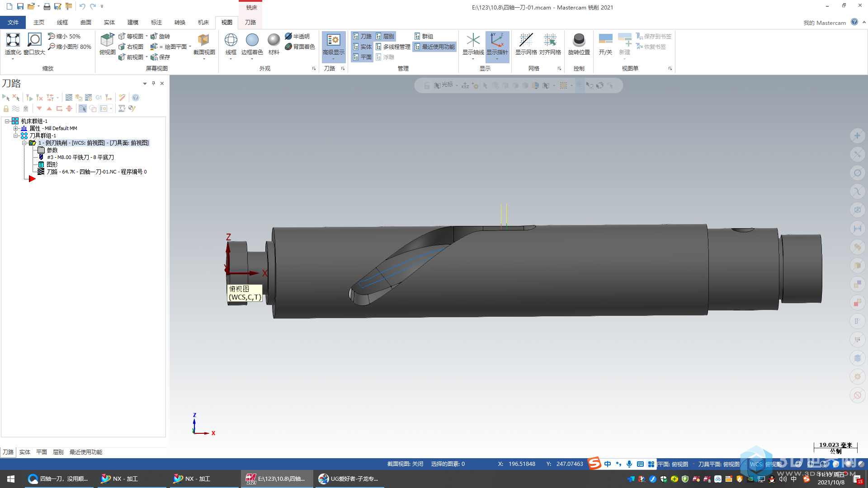Toggle the 群组 manager panel
The width and height of the screenshot is (868, 488).
click(x=424, y=36)
